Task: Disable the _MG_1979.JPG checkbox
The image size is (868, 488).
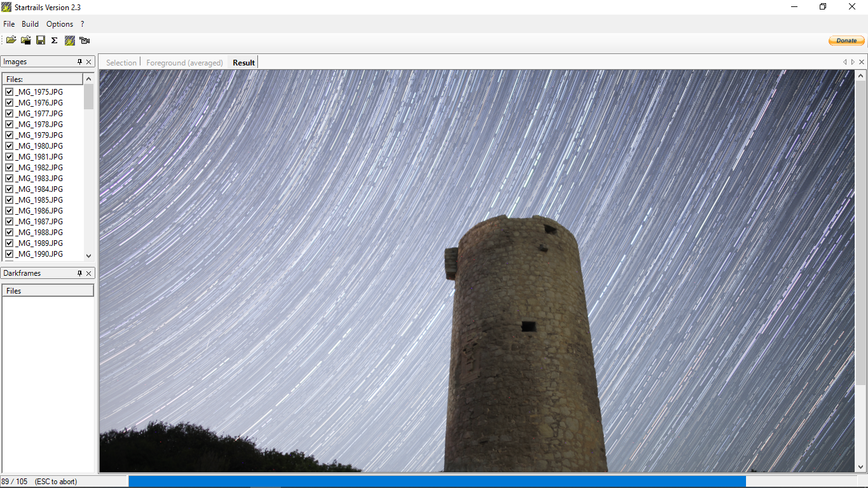Action: (x=10, y=135)
